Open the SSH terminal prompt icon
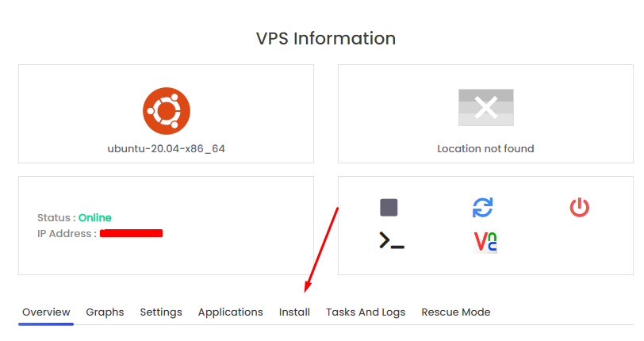Viewport: 644px width, 341px height. (392, 240)
